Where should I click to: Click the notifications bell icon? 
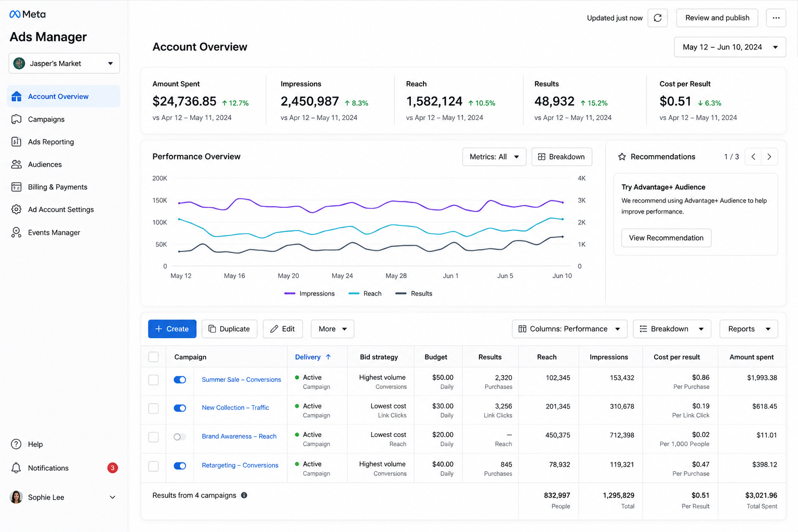coord(16,468)
